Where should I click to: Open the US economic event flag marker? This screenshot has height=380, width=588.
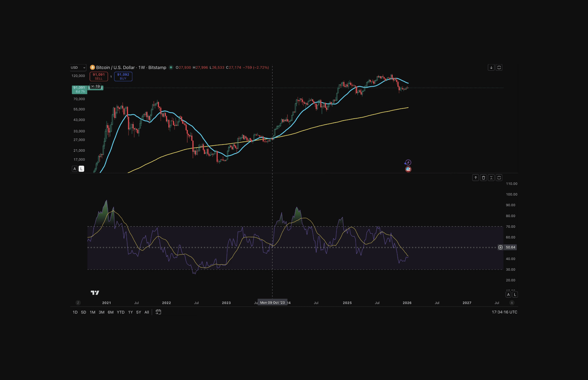click(x=408, y=169)
